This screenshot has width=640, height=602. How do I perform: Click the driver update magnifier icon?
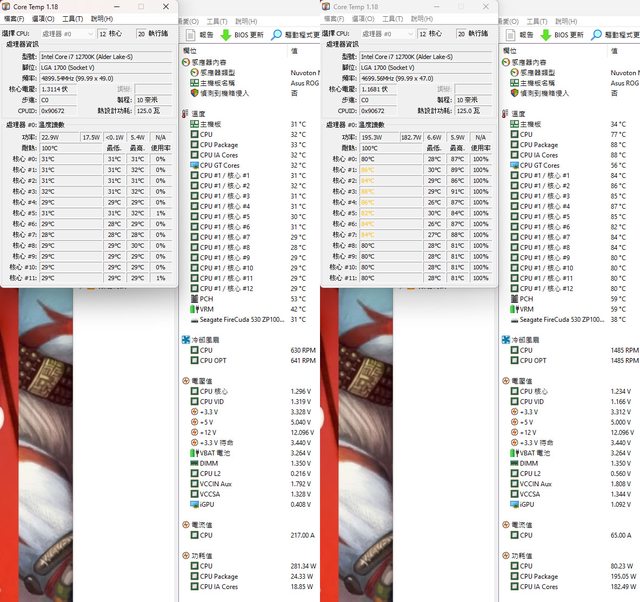tap(277, 34)
